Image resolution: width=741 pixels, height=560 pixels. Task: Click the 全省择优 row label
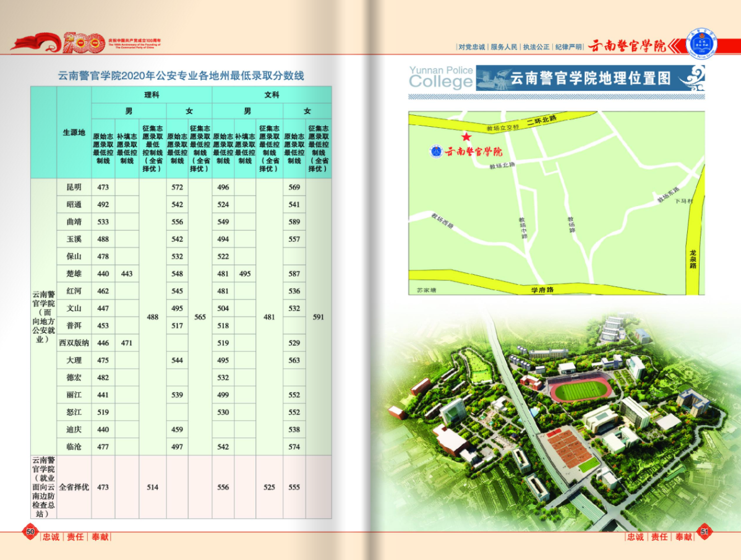pyautogui.click(x=74, y=487)
